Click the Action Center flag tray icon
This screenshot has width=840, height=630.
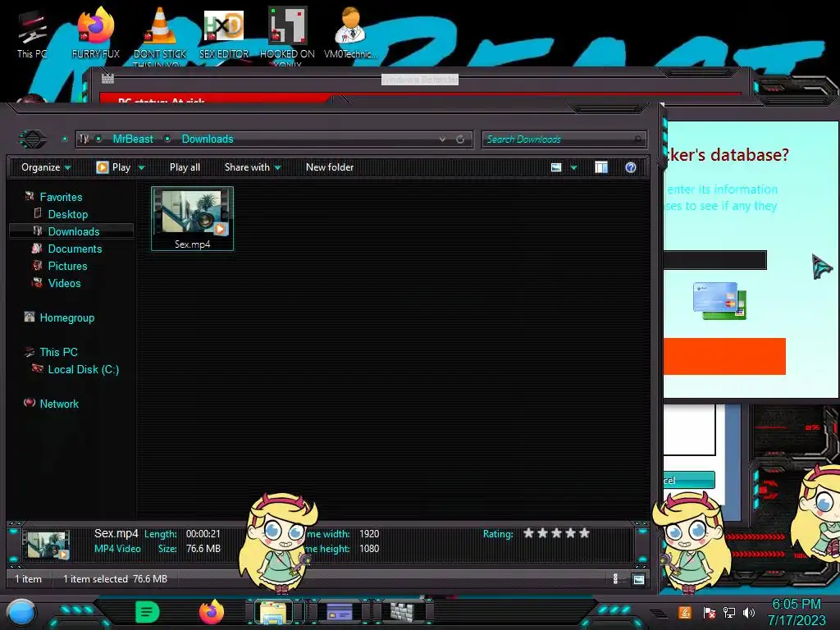[710, 612]
